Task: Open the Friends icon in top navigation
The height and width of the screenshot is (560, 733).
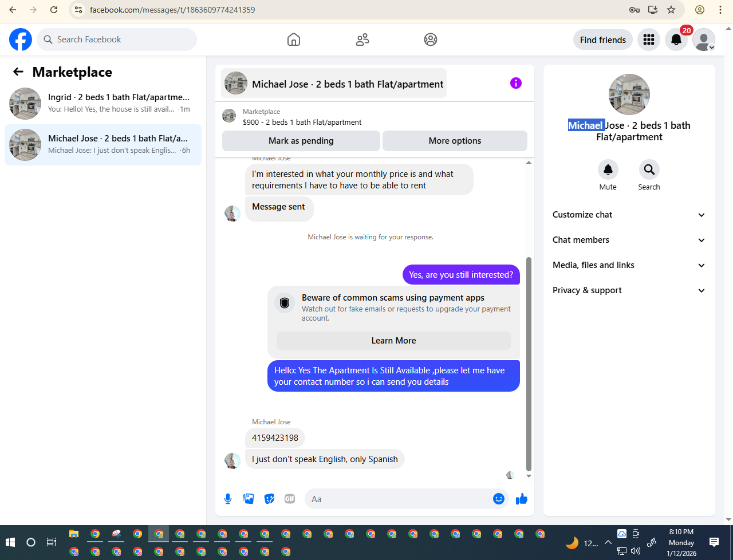Action: pyautogui.click(x=362, y=40)
